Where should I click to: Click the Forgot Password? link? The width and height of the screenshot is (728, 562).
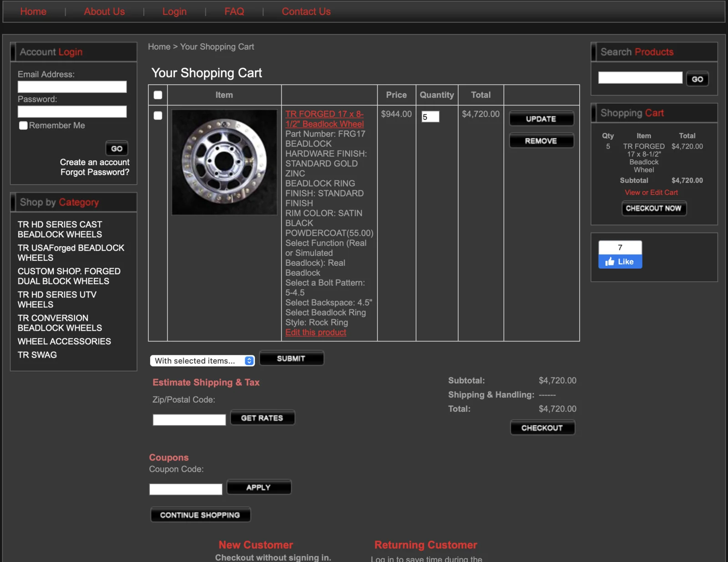coord(95,172)
